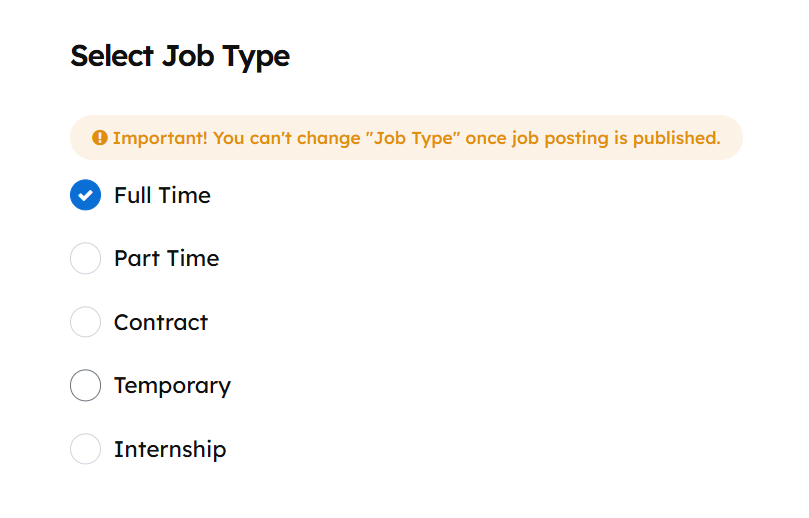Select the Part Time radio button

point(86,258)
